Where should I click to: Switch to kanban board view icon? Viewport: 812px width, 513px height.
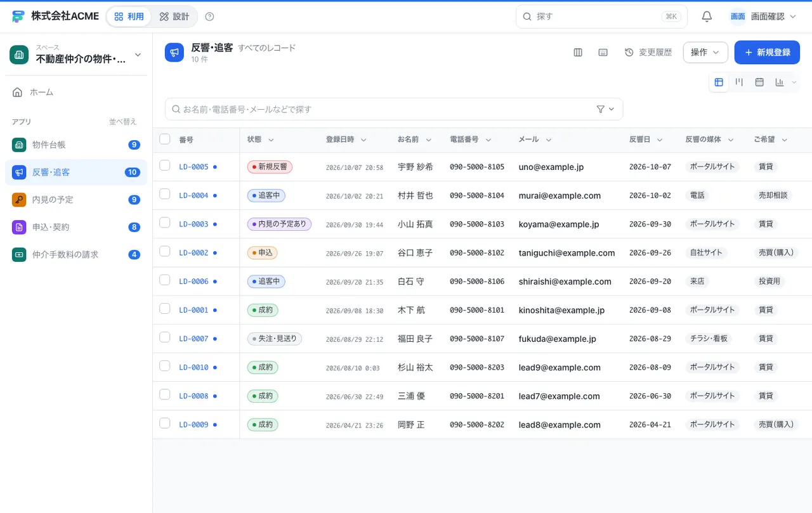739,82
